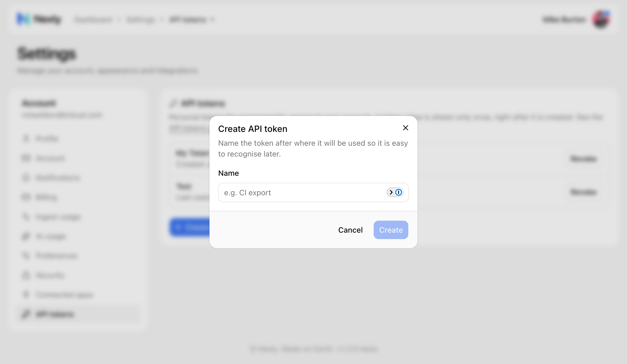
Task: Click the Create button in the dialog
Action: 391,230
